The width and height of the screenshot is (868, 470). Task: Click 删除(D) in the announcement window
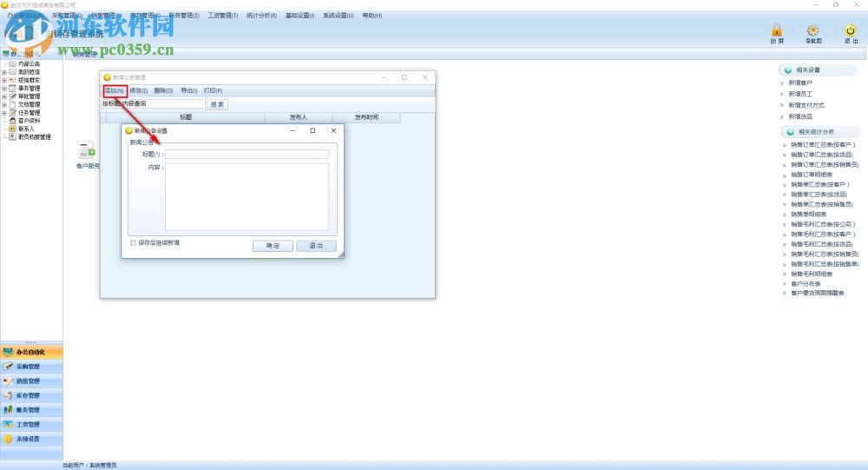pos(163,90)
